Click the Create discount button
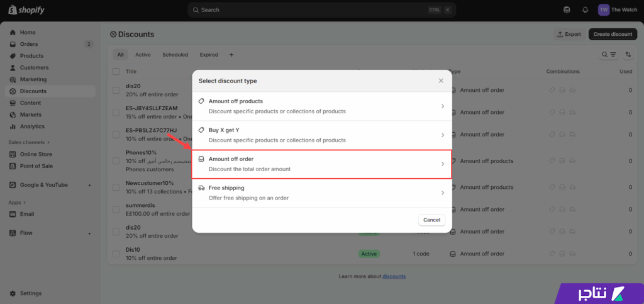Image resolution: width=644 pixels, height=304 pixels. coord(612,34)
